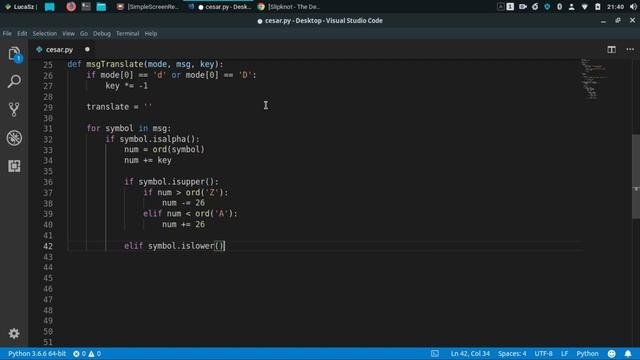Open the Terminal menu

[x=127, y=33]
